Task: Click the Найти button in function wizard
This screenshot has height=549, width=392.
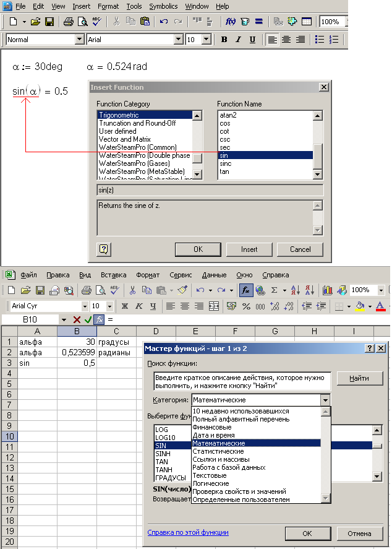Action: tap(359, 378)
